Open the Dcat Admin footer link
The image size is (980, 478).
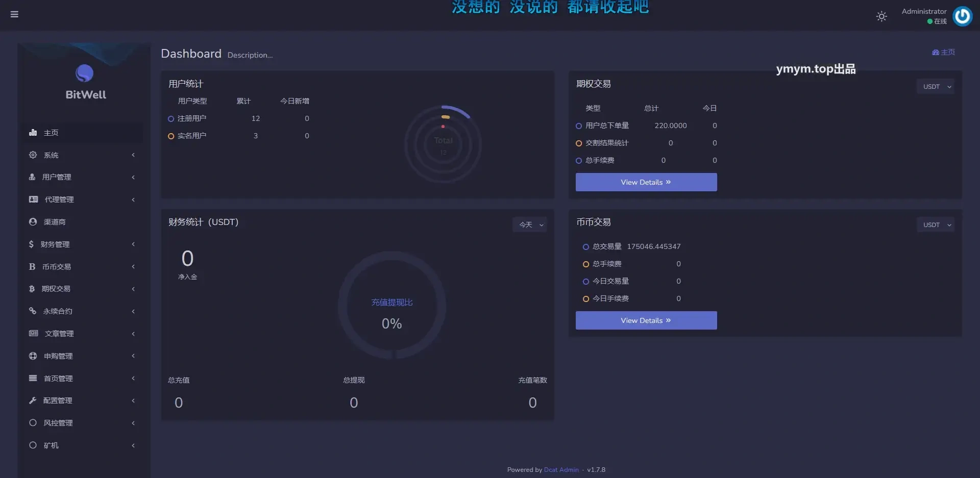pos(561,470)
